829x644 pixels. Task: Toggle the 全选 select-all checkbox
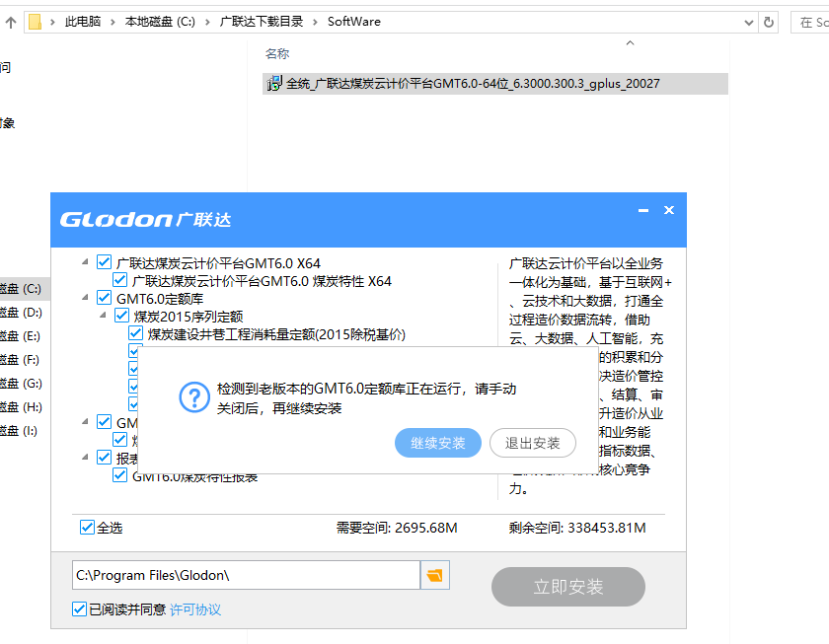coord(87,527)
